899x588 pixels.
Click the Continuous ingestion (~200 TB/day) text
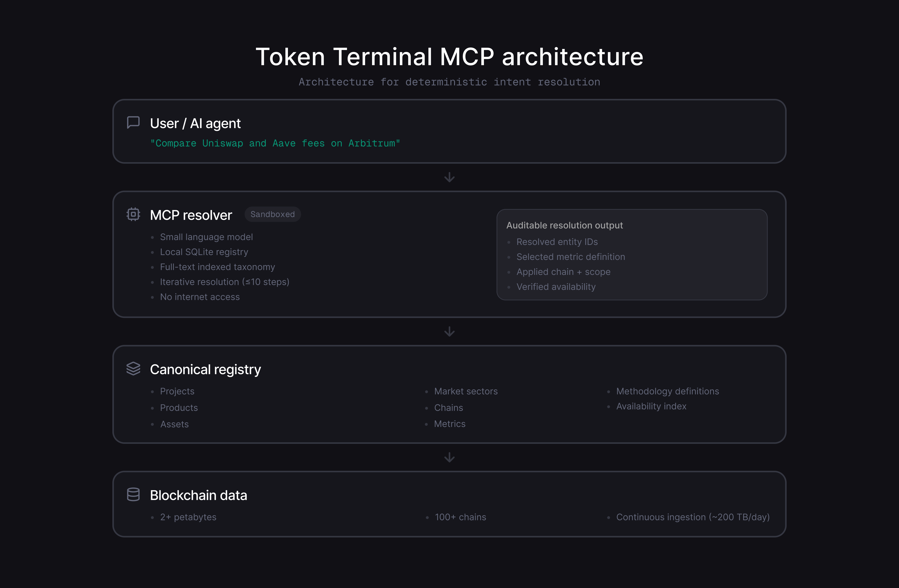pyautogui.click(x=693, y=517)
